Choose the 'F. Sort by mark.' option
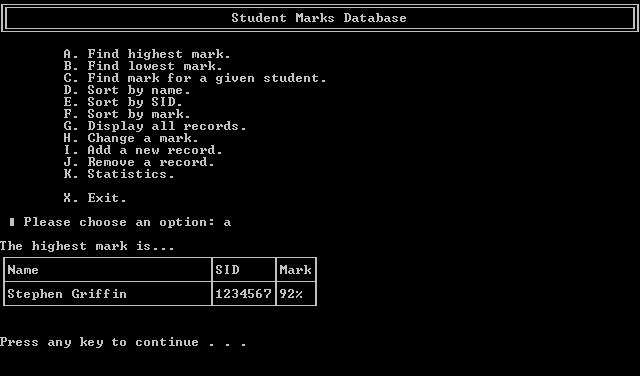 pos(127,114)
